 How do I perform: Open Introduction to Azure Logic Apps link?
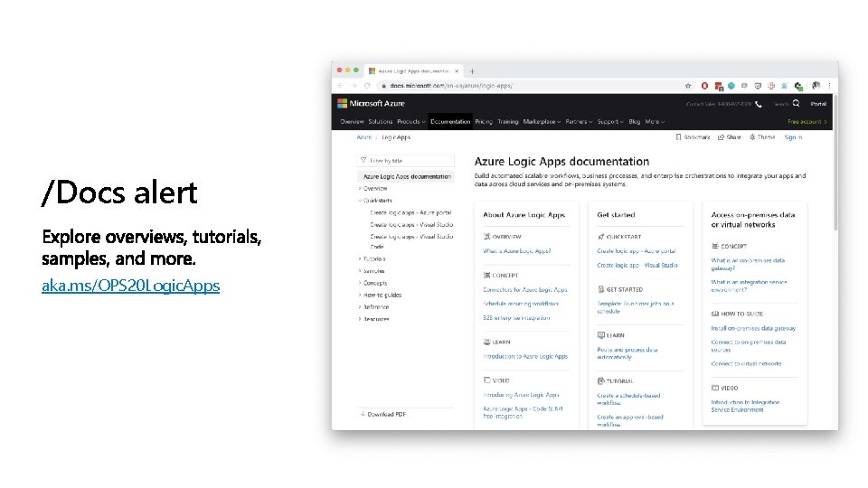click(x=525, y=357)
